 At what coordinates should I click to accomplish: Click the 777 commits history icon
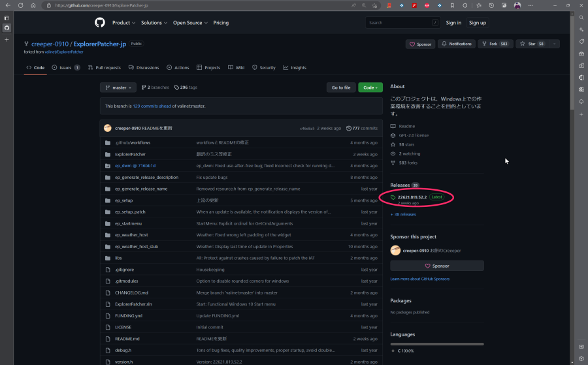click(x=349, y=128)
